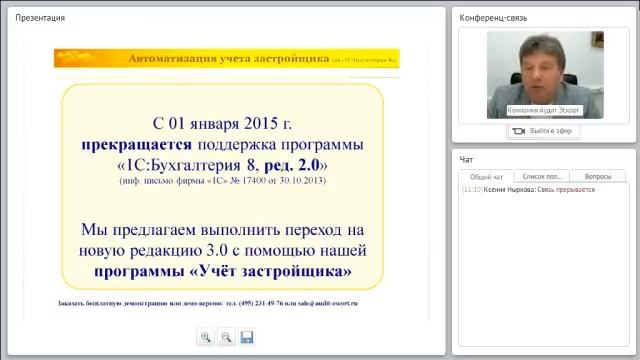
Task: Click the 'Чат' panel heading
Action: pos(466,160)
